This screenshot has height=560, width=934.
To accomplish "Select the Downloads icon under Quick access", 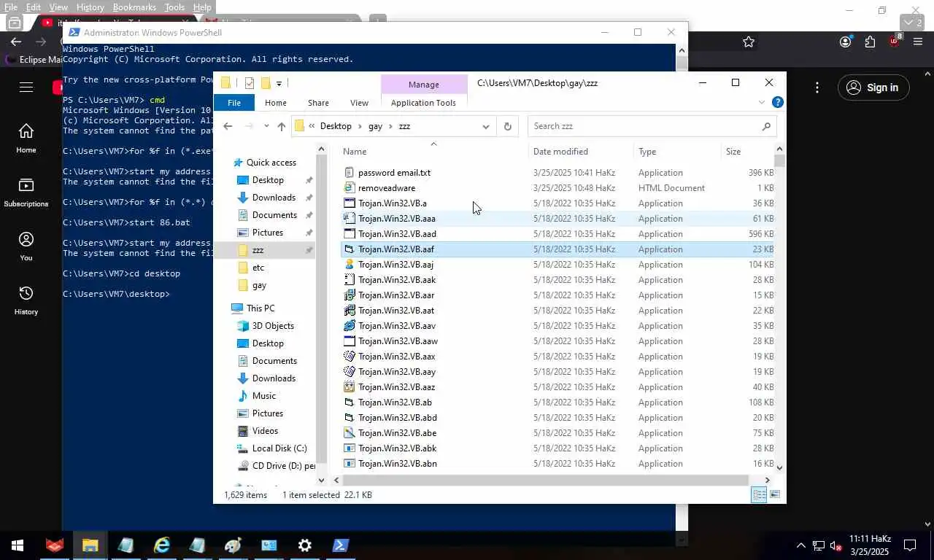I will 243,198.
